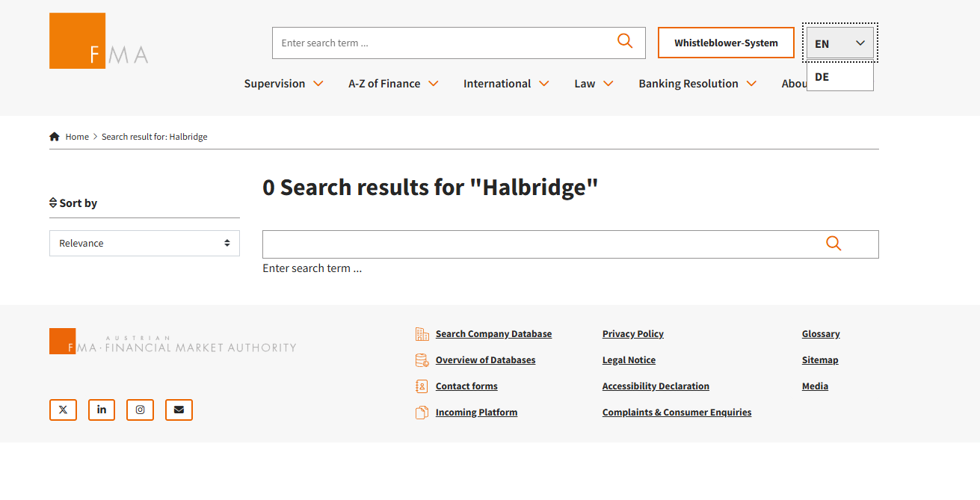Open the LinkedIn social icon
The image size is (980, 500).
pos(102,410)
